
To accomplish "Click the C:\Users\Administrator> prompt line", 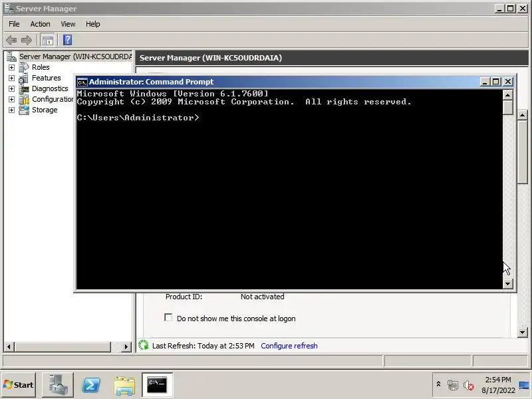I will pyautogui.click(x=138, y=118).
